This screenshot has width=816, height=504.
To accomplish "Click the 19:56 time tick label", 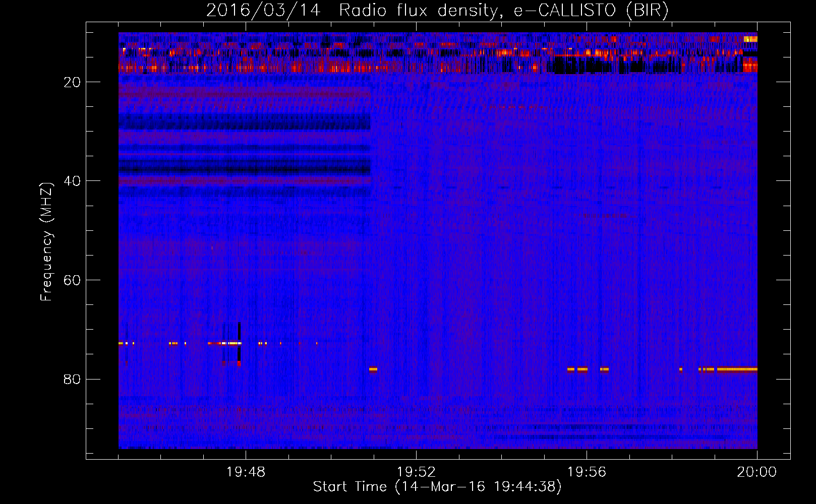I will (x=587, y=472).
